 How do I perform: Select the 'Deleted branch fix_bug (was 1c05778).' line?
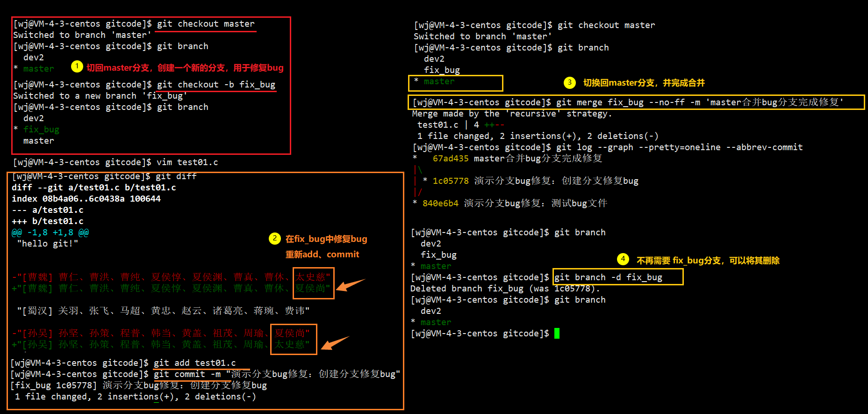pos(505,289)
